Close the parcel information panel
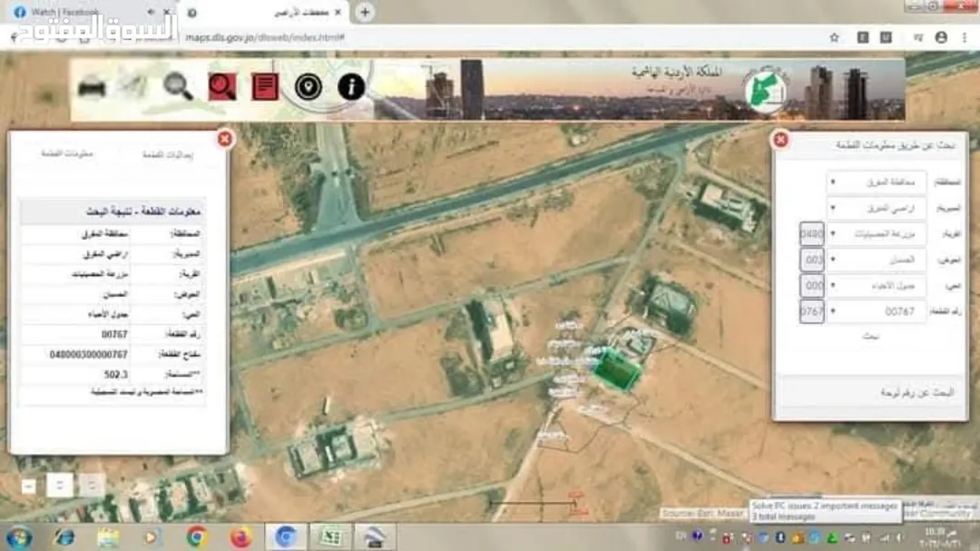The height and width of the screenshot is (551, 980). coord(225,139)
